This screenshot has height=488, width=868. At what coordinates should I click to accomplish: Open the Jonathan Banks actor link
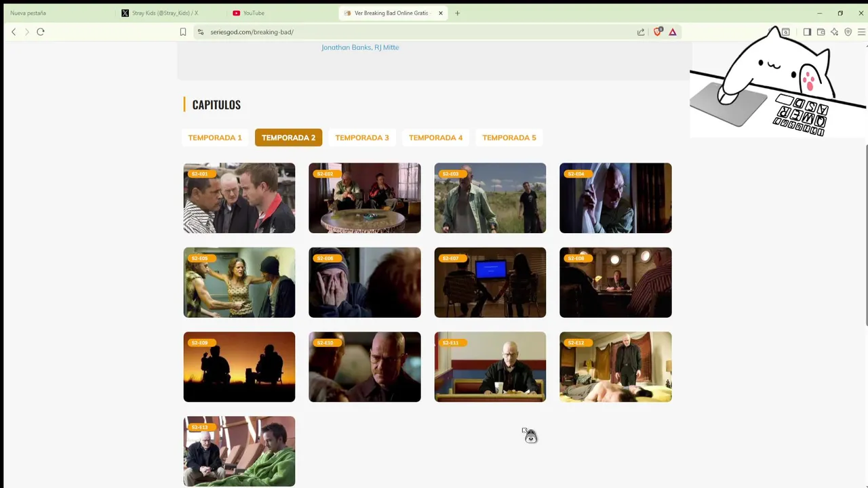[346, 47]
